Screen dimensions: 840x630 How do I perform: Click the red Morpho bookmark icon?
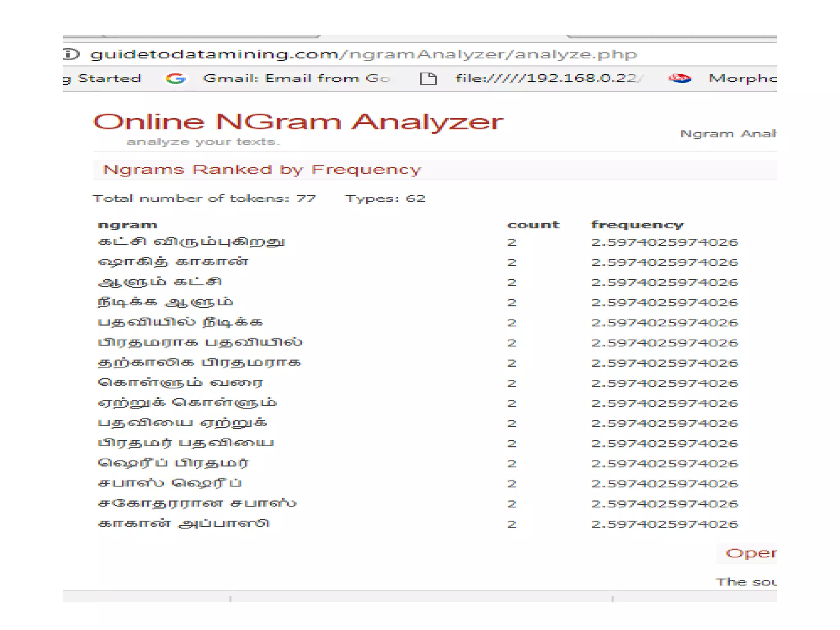679,78
